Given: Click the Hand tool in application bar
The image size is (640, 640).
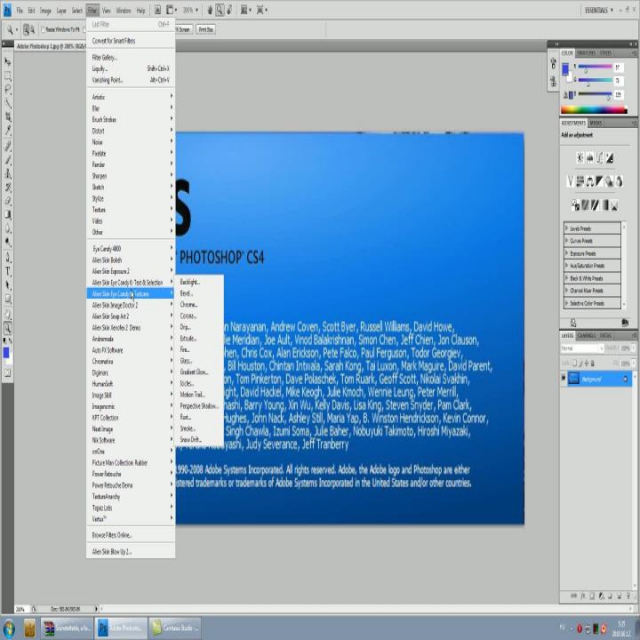Looking at the screenshot, I should point(210,10).
